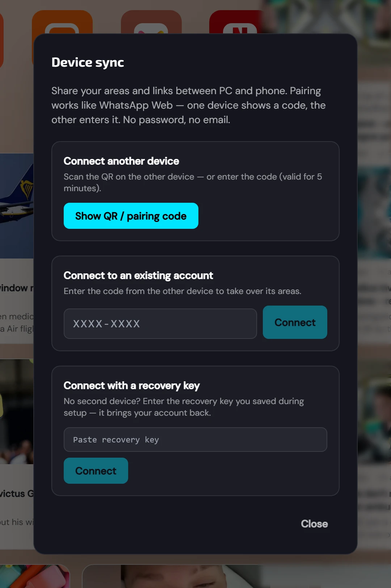Click the orange app shortcut icon
Screen dimensions: 391x588
click(x=62, y=22)
